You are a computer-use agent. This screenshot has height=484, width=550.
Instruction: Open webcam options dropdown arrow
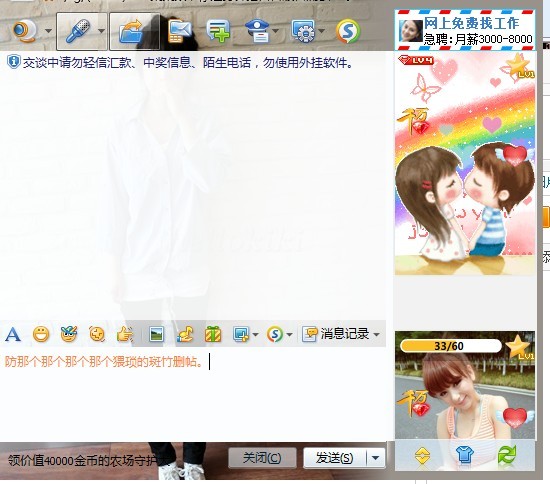point(48,31)
